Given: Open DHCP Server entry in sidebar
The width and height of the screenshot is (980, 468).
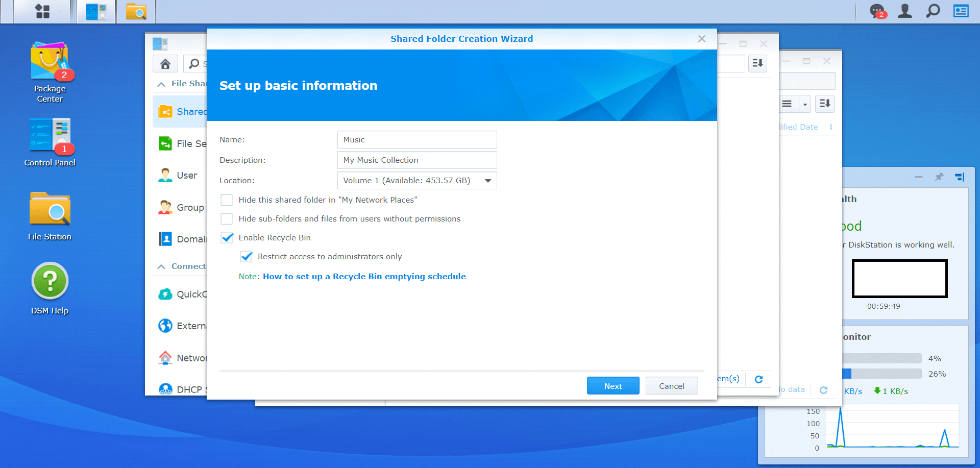Looking at the screenshot, I should pos(180,389).
